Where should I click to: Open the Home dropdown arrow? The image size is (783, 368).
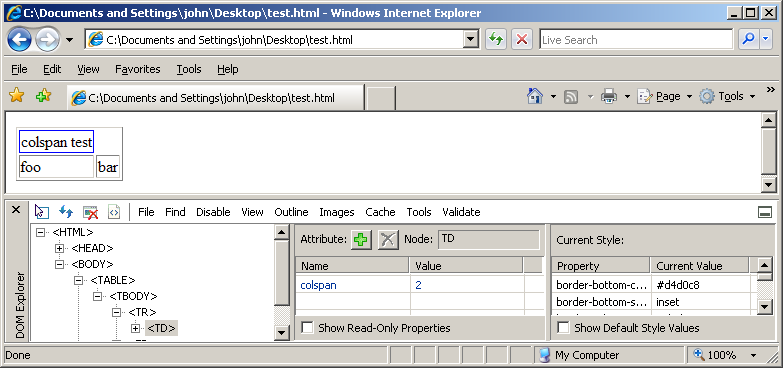pos(553,96)
